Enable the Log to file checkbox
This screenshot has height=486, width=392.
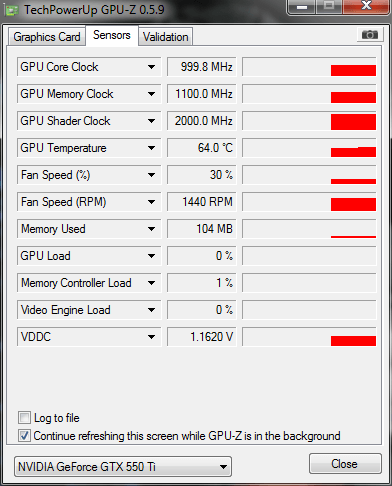point(24,417)
